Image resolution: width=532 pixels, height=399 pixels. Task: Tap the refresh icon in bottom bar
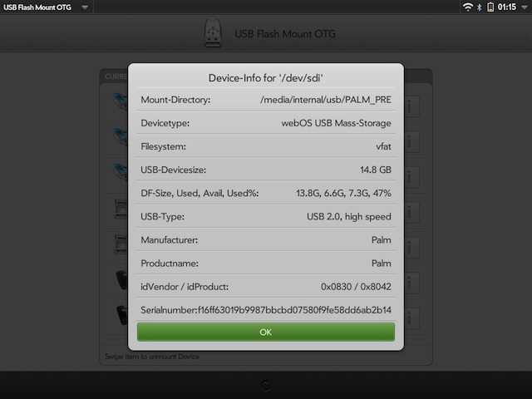pos(266,386)
